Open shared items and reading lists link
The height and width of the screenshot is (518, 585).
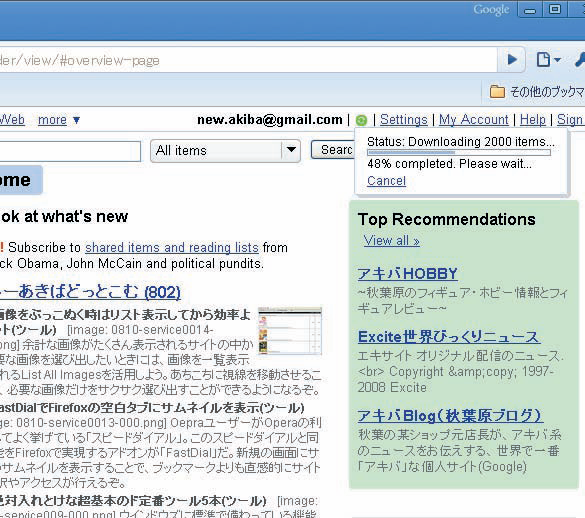pyautogui.click(x=172, y=247)
